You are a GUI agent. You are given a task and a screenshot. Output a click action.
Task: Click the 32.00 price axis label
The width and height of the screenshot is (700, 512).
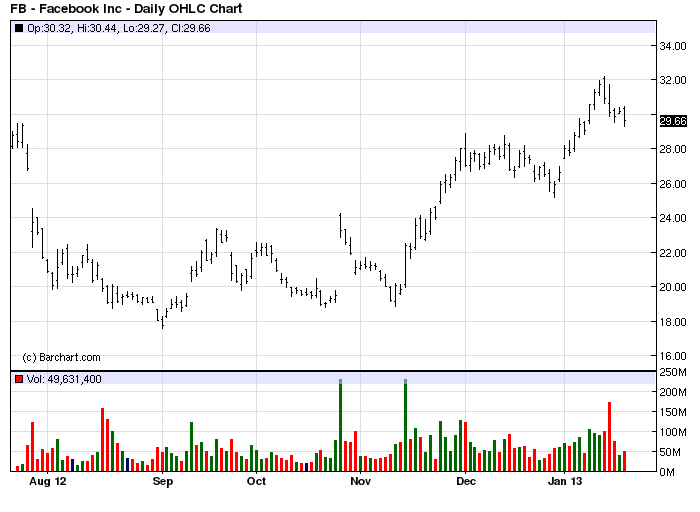673,80
